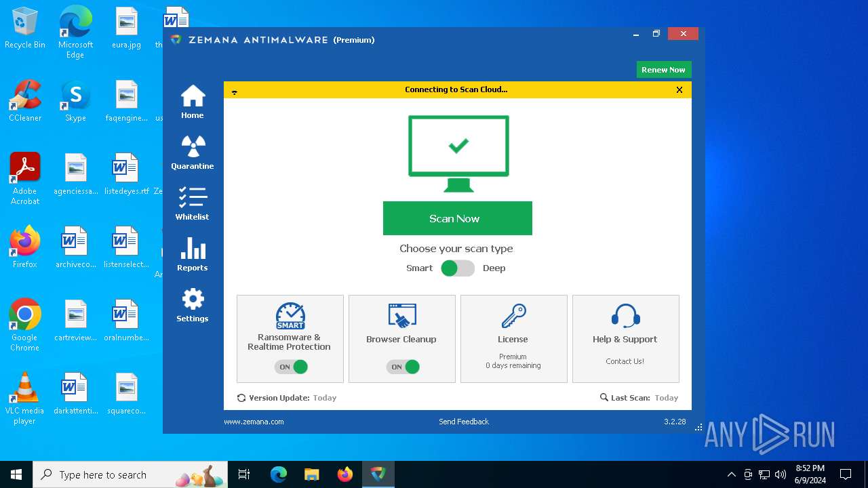
Task: Start a scan with Scan Now
Action: tap(458, 218)
